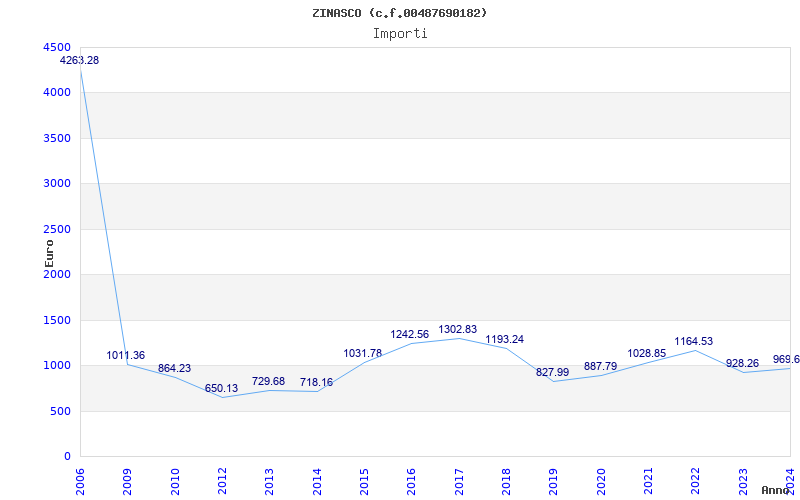Image resolution: width=800 pixels, height=500 pixels.
Task: Click the data label 1031.78
Action: 363,353
